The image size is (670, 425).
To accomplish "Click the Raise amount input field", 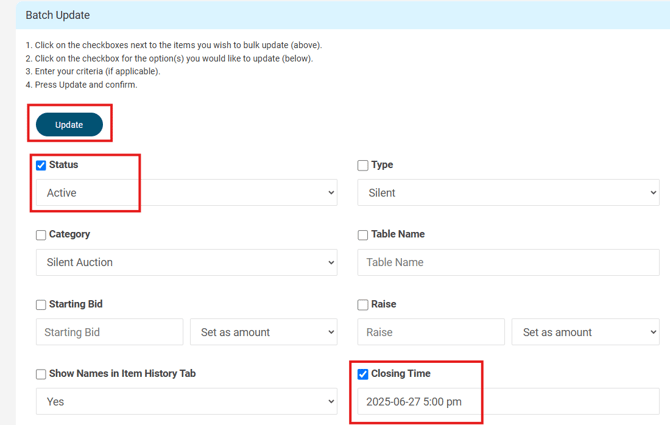I will pyautogui.click(x=431, y=332).
